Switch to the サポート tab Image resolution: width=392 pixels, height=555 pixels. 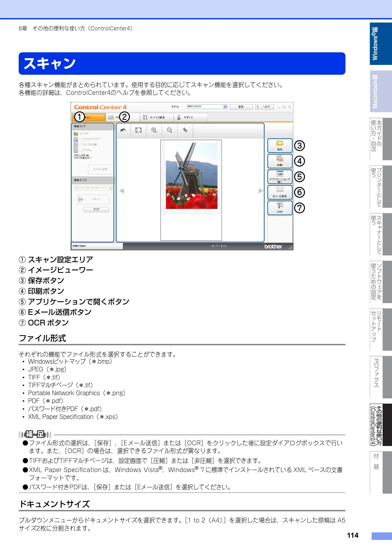[x=191, y=117]
